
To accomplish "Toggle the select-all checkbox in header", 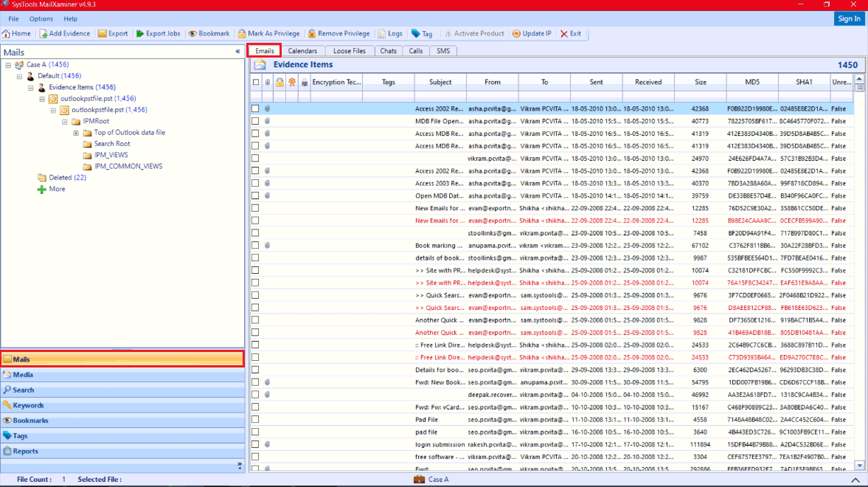I will (x=256, y=82).
